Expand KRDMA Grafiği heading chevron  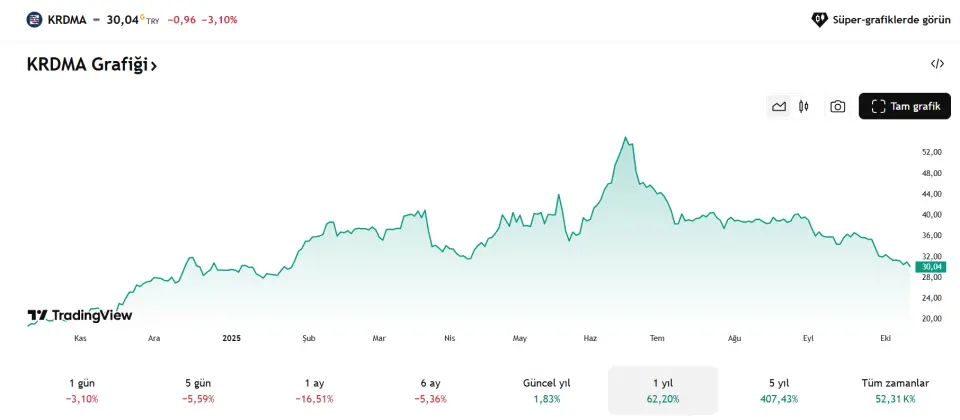click(154, 65)
